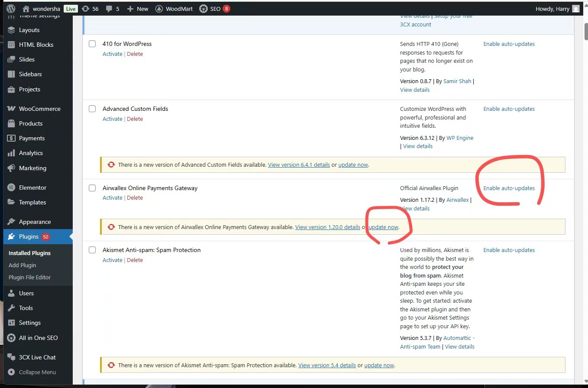Go to the Plugin File Editor submenu item

point(29,277)
